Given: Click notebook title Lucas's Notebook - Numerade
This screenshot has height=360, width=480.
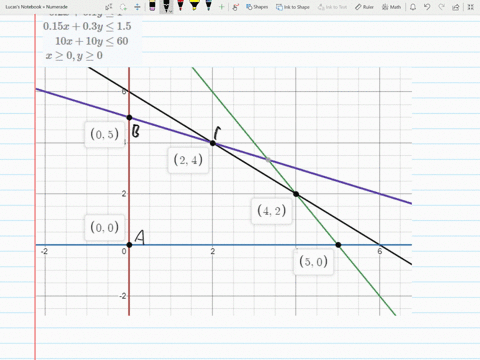Looking at the screenshot, I should [x=37, y=7].
